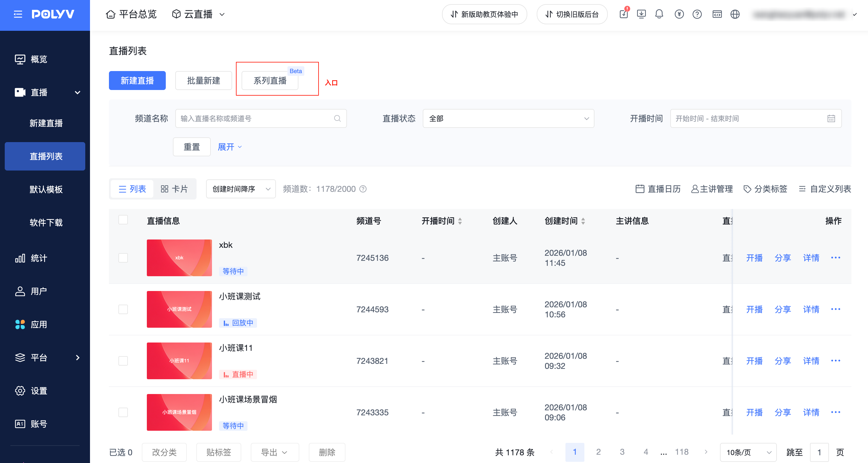Open the 创建时间降序 sort dropdown
Image resolution: width=868 pixels, height=463 pixels.
[241, 189]
